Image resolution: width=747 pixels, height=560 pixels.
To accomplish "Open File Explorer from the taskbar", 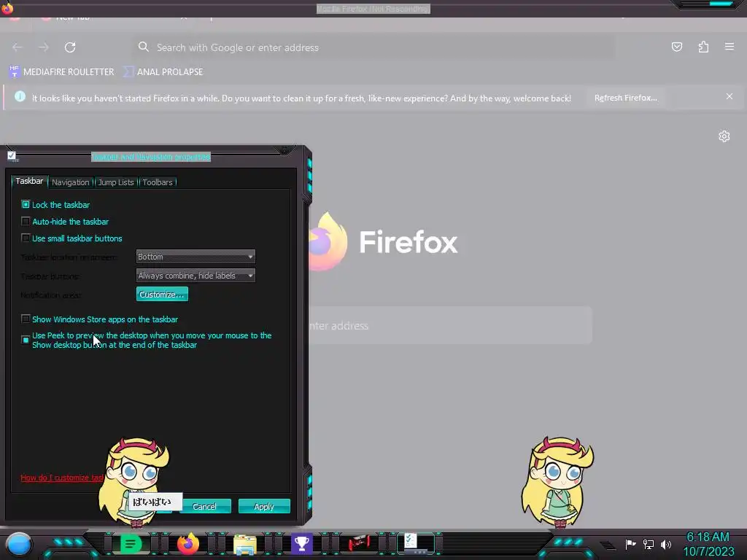I will point(245,544).
